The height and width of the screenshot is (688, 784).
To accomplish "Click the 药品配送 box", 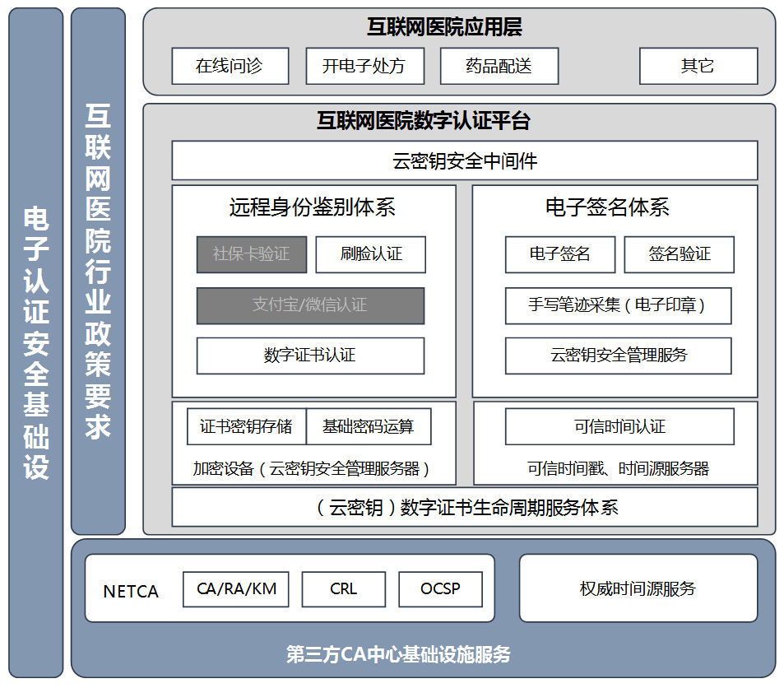I will [499, 66].
